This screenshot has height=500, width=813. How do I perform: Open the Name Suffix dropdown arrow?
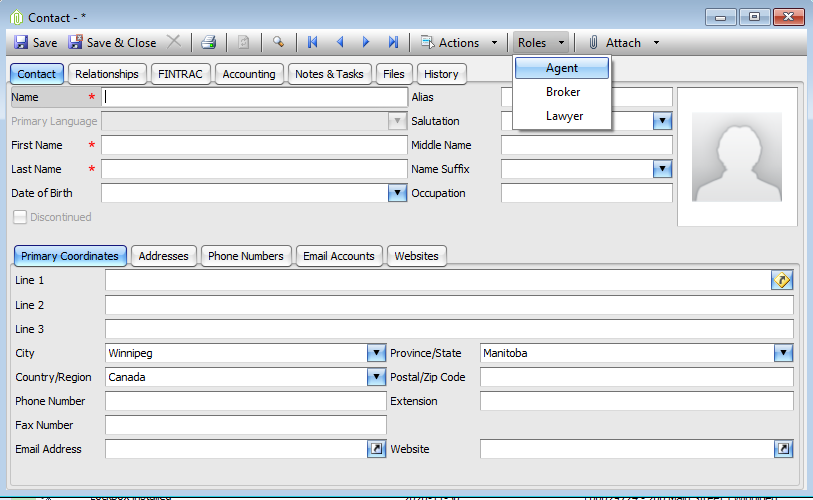point(662,169)
